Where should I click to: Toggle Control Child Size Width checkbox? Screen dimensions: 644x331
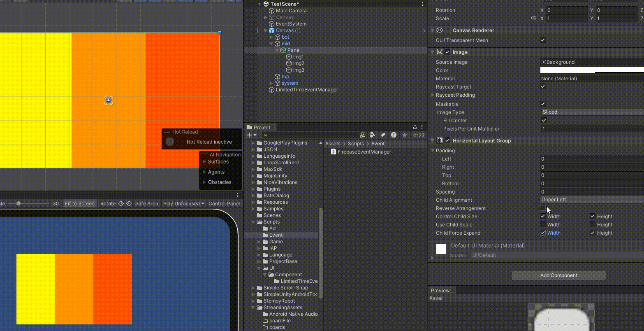coord(543,217)
